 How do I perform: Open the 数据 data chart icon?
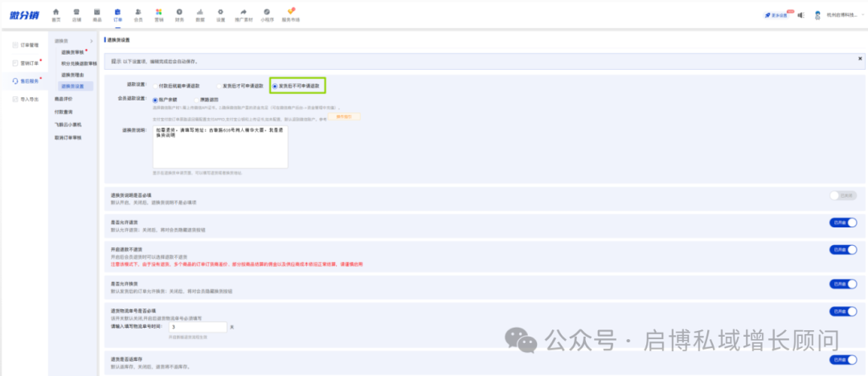[x=199, y=14]
